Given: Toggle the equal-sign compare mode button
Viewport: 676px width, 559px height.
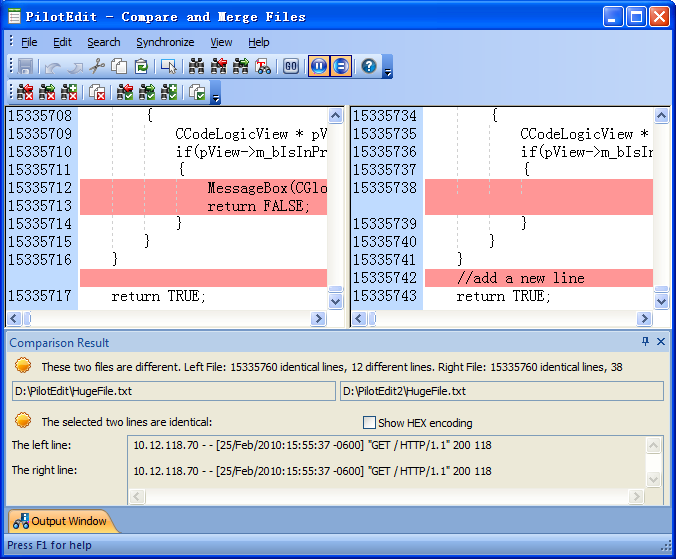Looking at the screenshot, I should [341, 67].
